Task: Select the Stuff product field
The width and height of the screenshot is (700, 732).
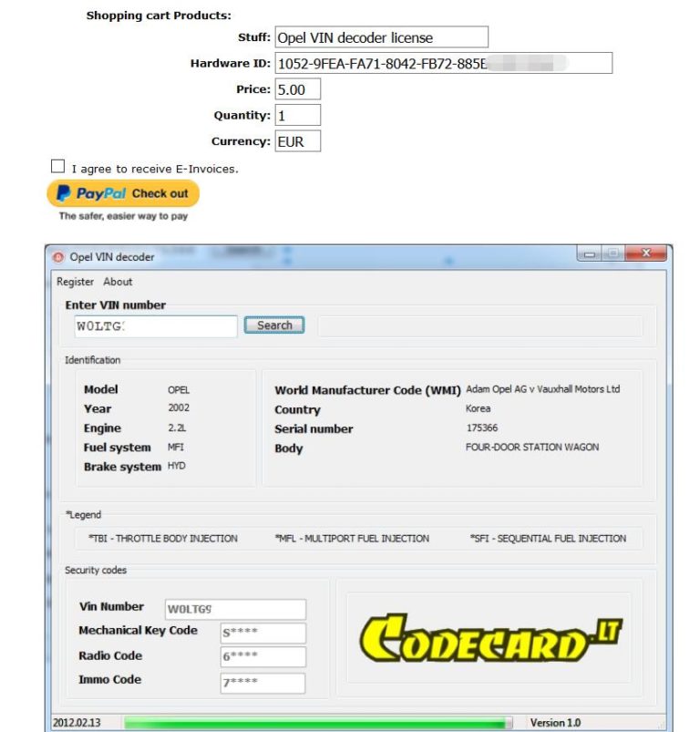Action: (381, 36)
